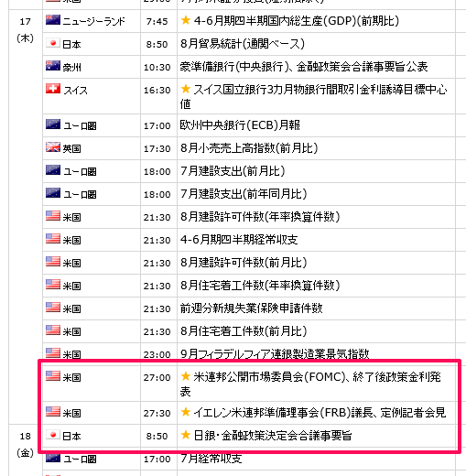This screenshot has height=476, width=466.
Task: Select the event '欧州中央銀行(ECB)月報'
Action: coord(240,125)
